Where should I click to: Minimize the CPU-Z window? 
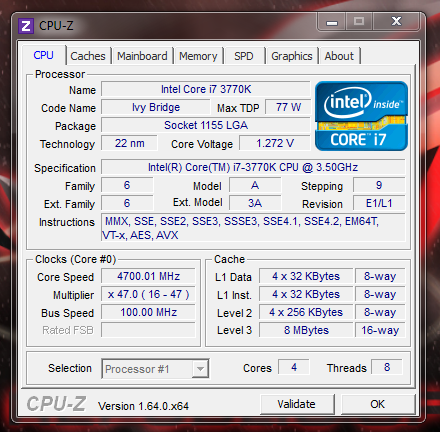pos(332,22)
